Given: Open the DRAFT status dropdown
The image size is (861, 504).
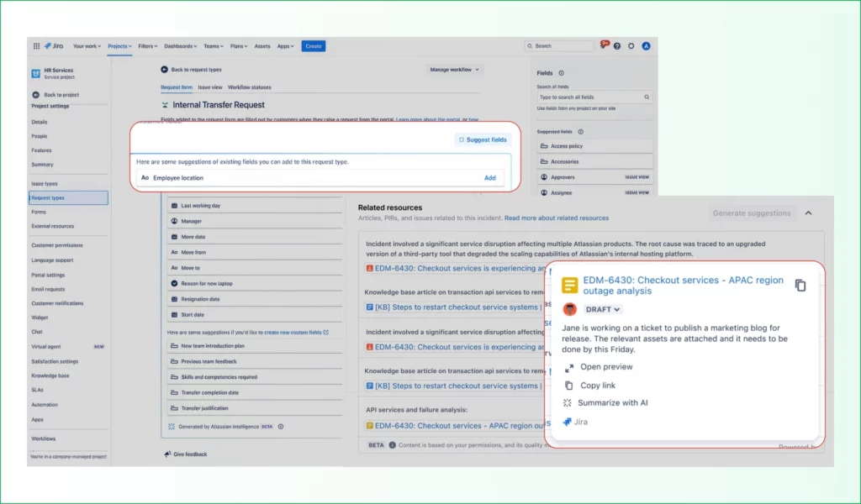Looking at the screenshot, I should 602,309.
